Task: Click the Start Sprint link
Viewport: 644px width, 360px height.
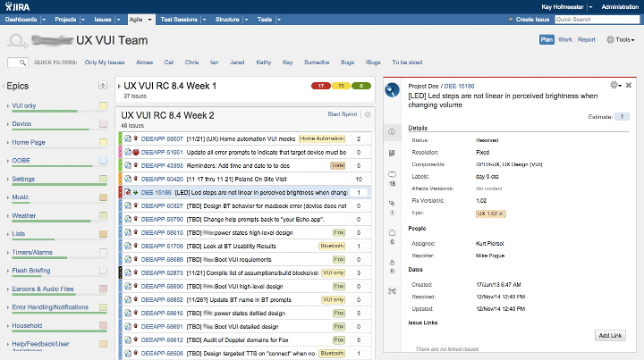Action: (344, 114)
